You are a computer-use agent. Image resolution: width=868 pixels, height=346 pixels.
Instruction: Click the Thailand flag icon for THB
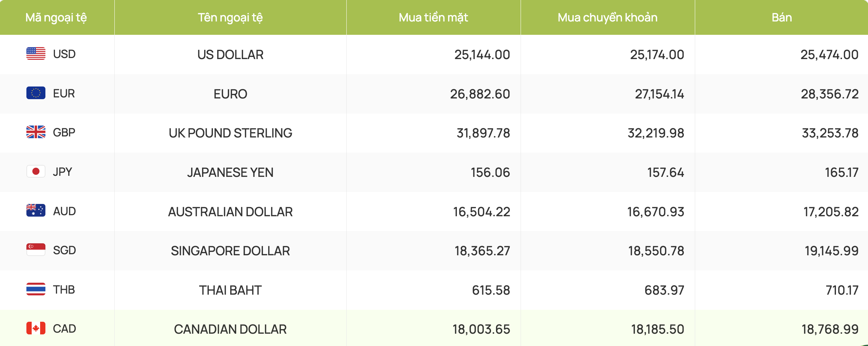click(36, 289)
